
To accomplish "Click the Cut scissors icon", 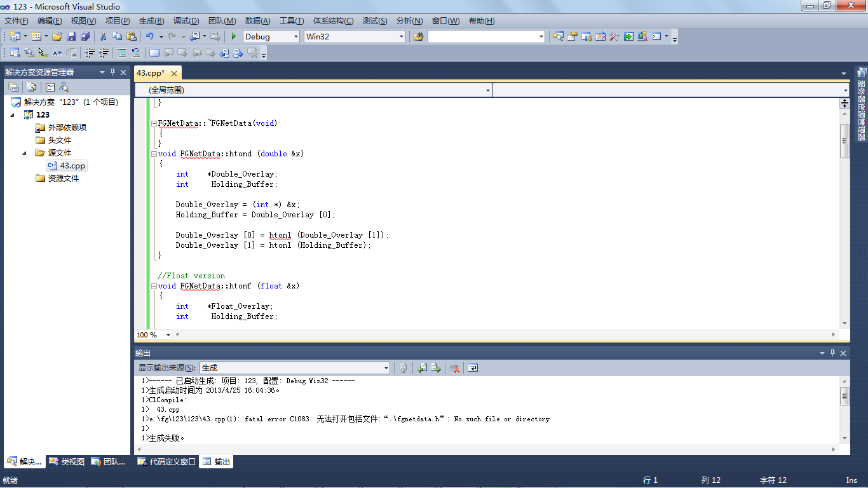I will 103,36.
